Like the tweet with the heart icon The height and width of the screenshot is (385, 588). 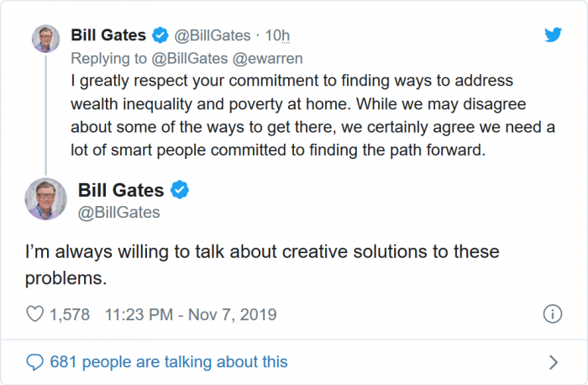[x=35, y=315]
